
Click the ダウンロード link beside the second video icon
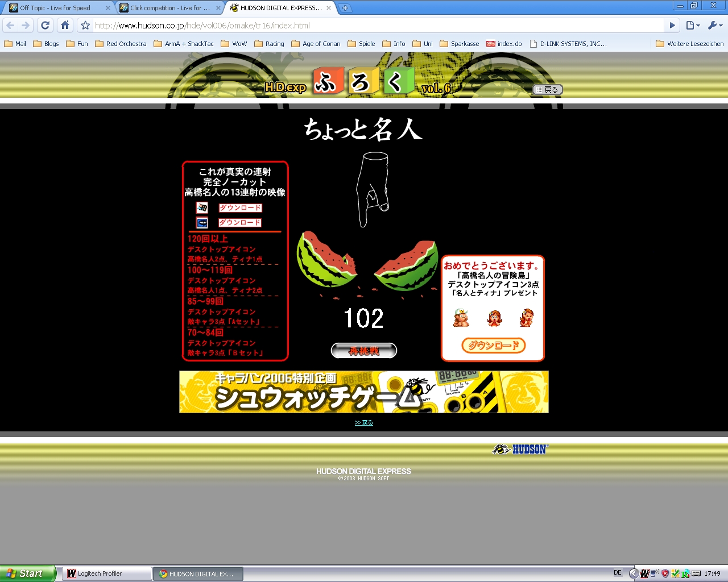point(240,223)
